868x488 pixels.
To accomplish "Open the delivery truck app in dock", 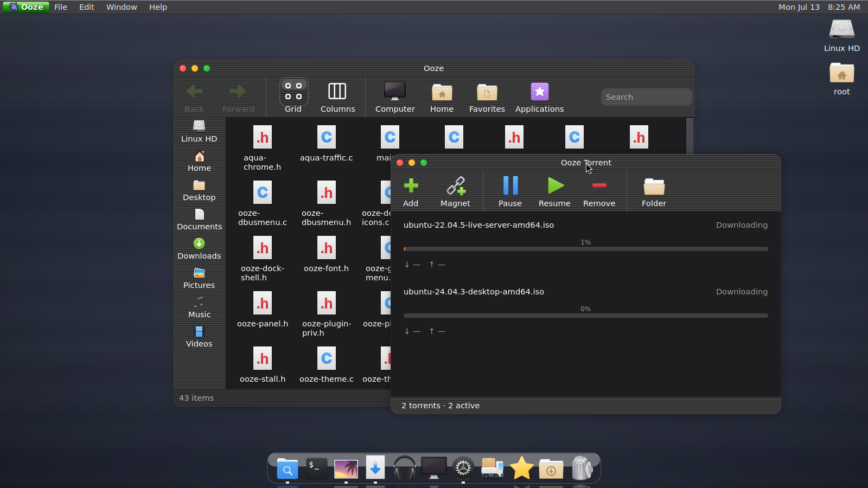I will pos(492,468).
